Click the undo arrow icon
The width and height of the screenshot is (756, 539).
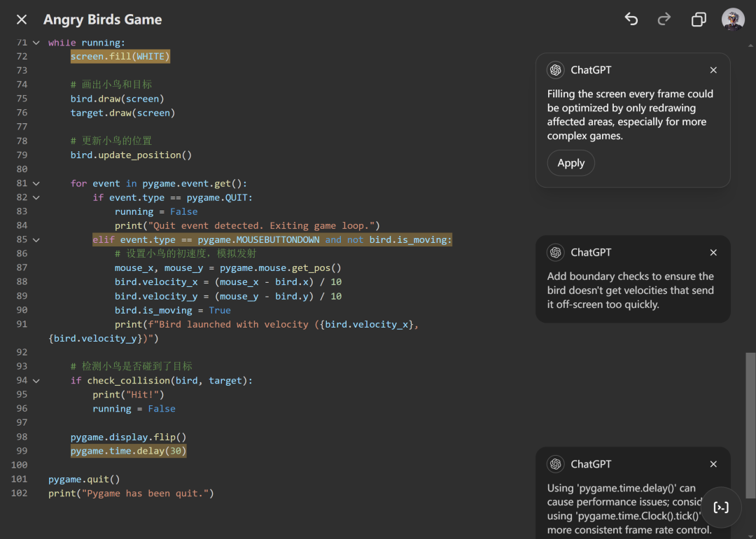coord(631,20)
